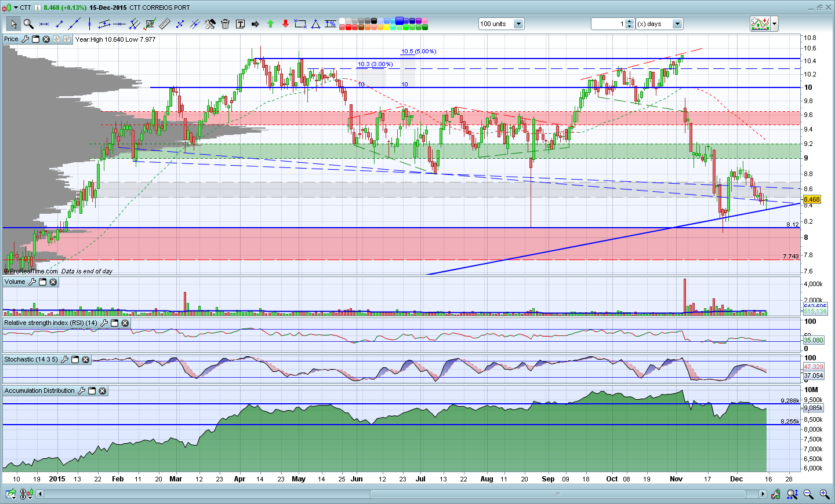
Task: Select the red down arrow marker tool
Action: pyautogui.click(x=285, y=24)
